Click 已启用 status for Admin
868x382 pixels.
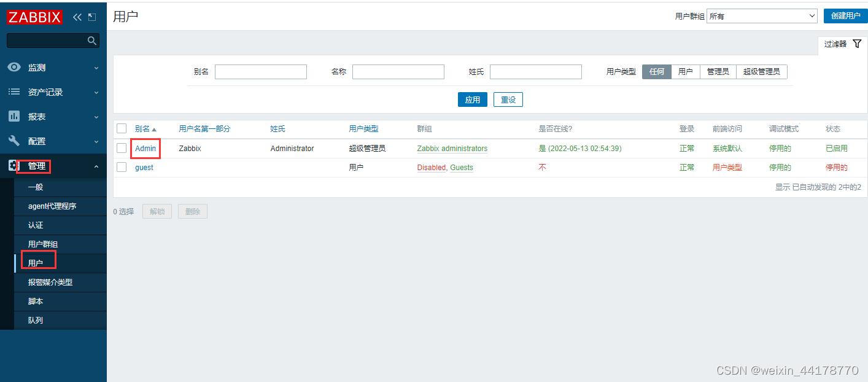[x=837, y=149]
